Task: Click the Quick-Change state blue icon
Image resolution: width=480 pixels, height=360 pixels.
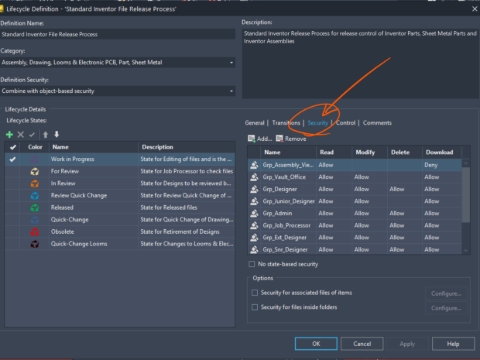Action: pyautogui.click(x=35, y=220)
